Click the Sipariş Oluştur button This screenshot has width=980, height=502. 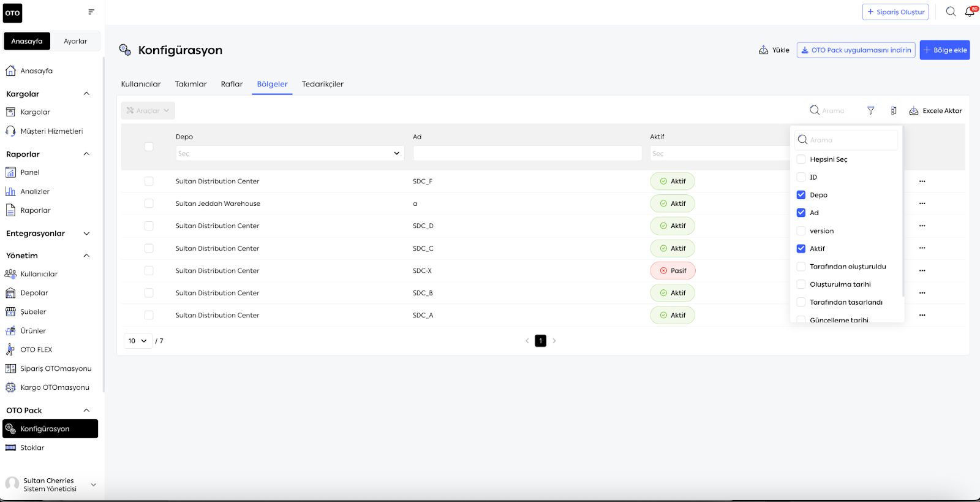tap(895, 12)
